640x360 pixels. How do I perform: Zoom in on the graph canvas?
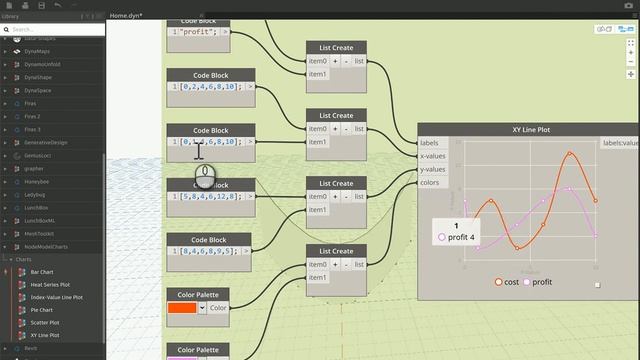click(631, 53)
